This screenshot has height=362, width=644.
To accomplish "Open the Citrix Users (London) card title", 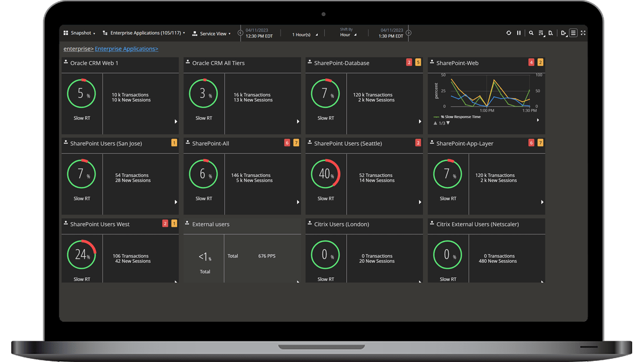I will pyautogui.click(x=341, y=224).
